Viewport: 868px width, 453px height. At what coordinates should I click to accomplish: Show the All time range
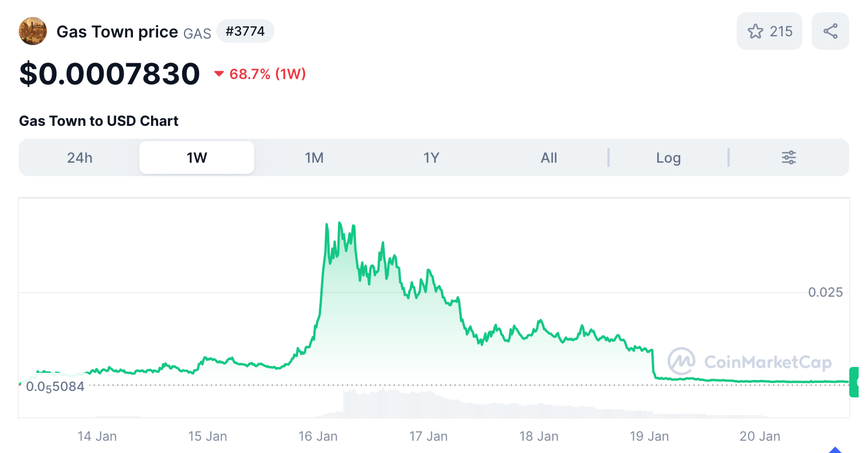coord(549,157)
